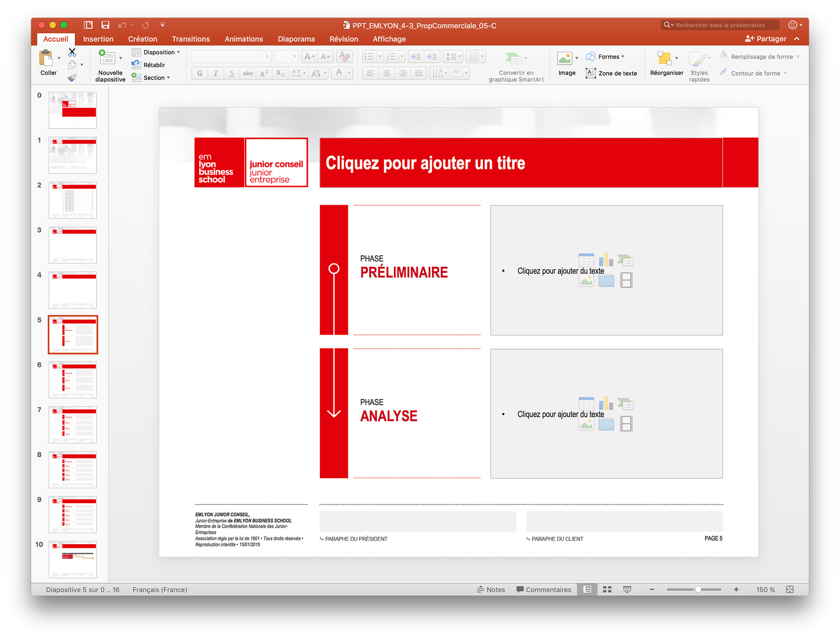Click the fit slide to window icon
Viewport: 840px width, 640px height.
point(790,589)
